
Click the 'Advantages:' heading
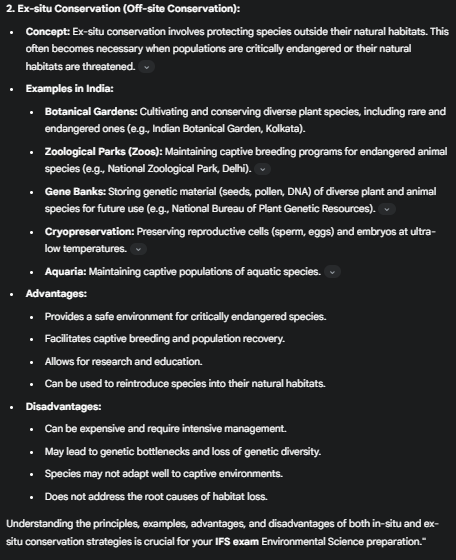tap(56, 294)
